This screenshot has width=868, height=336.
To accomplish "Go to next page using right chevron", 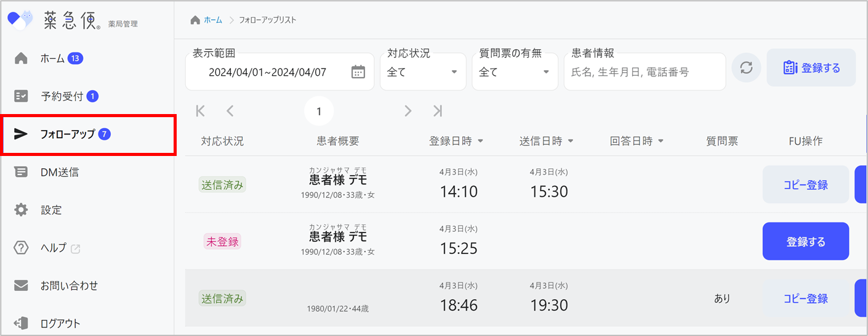I will point(408,111).
